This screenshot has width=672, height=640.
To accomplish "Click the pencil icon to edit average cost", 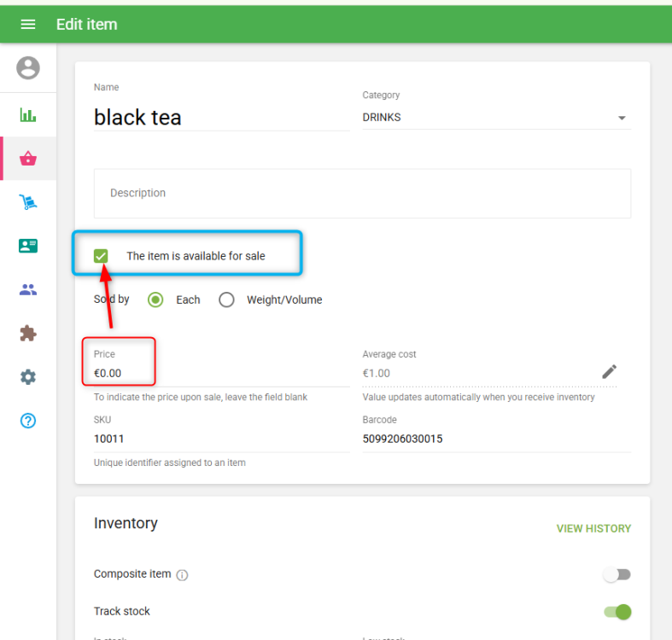I will (609, 371).
